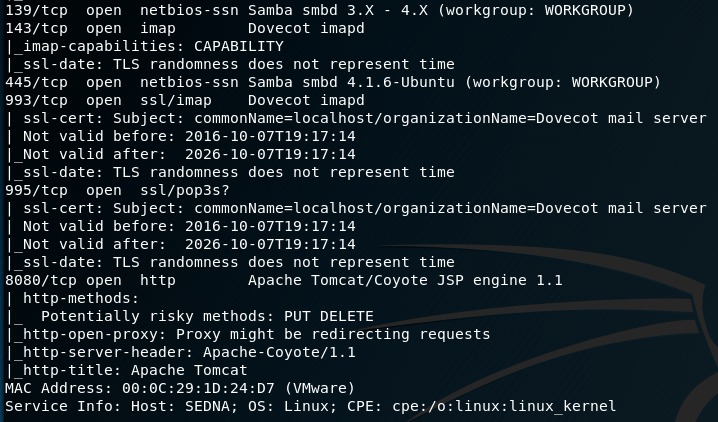This screenshot has width=718, height=422.
Task: Click http-server-header: Apache-Coyote/1.1 line
Action: click(x=180, y=352)
